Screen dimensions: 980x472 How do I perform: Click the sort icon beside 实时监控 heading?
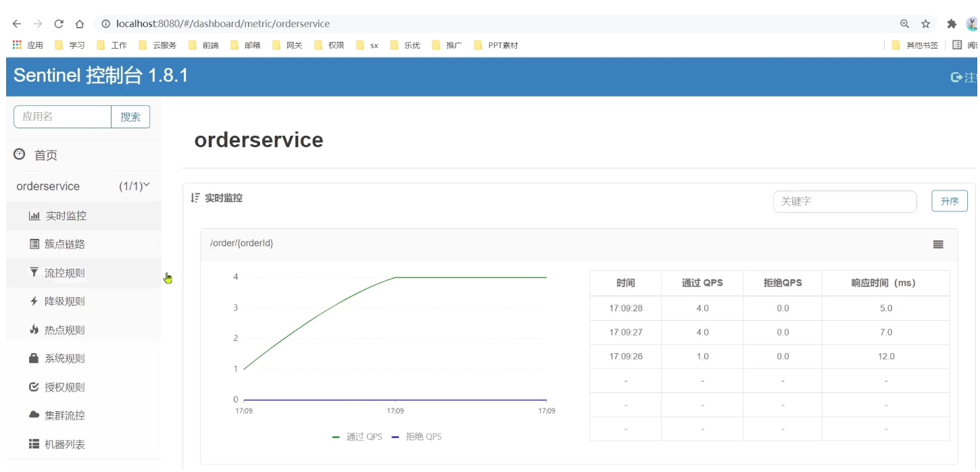195,198
